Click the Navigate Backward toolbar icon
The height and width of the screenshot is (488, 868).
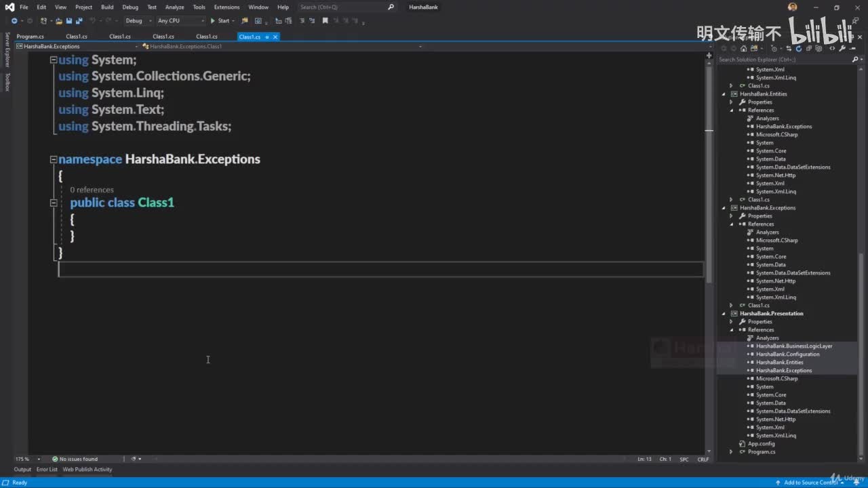(x=14, y=20)
